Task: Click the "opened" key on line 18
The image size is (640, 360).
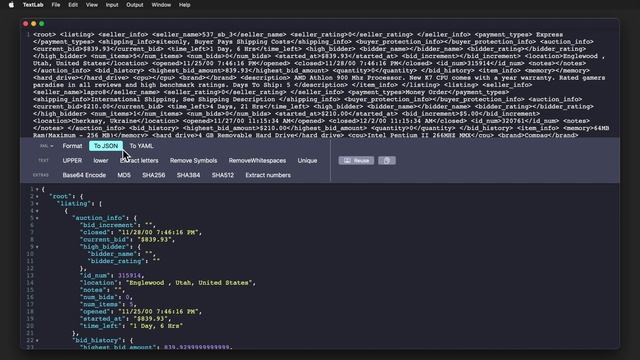Action: 96,312
